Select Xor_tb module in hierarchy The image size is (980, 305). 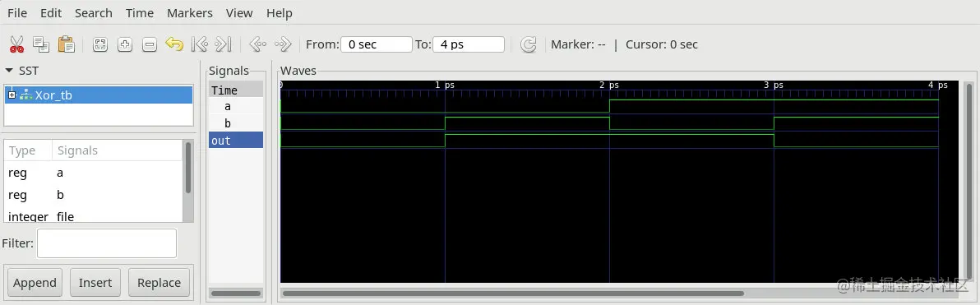99,95
